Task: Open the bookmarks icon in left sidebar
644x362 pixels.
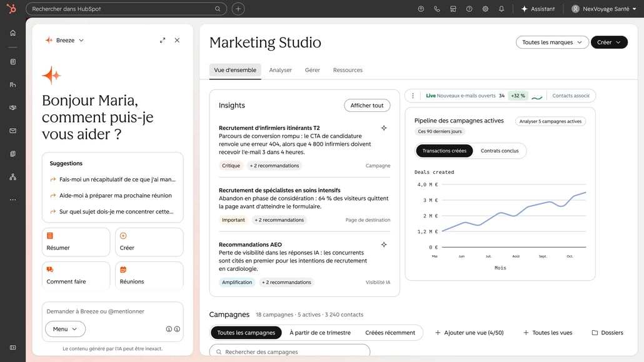Action: point(13,62)
